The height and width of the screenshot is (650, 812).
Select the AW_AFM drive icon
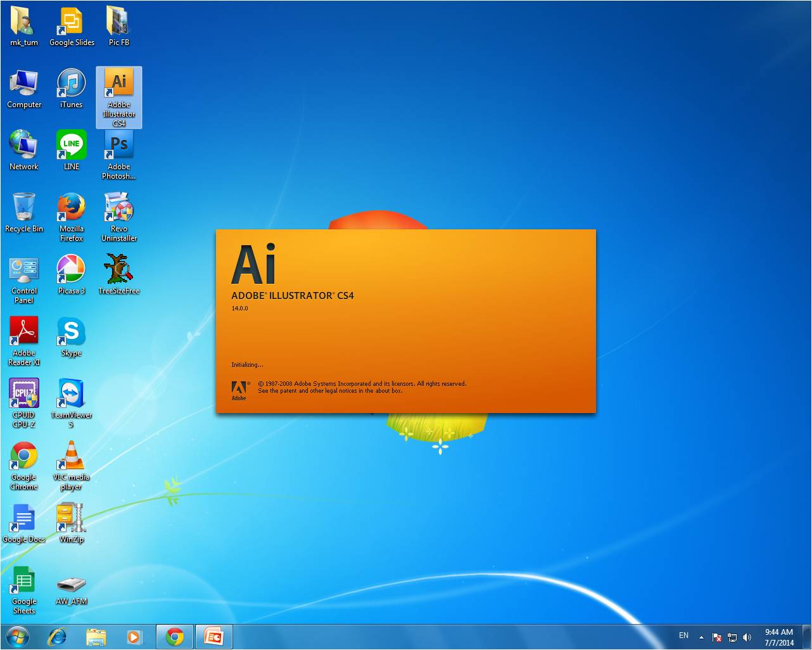[72, 590]
